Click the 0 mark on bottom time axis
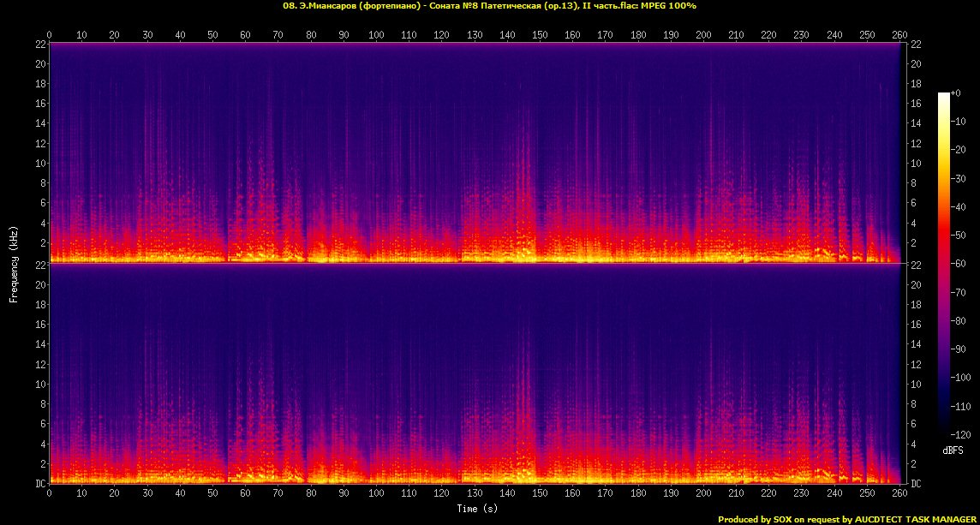 (50, 494)
